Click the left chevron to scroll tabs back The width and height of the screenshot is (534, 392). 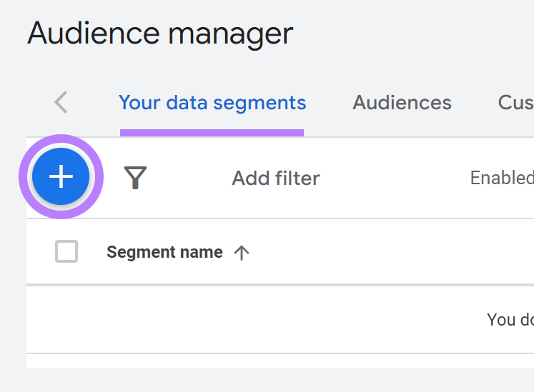(x=61, y=103)
